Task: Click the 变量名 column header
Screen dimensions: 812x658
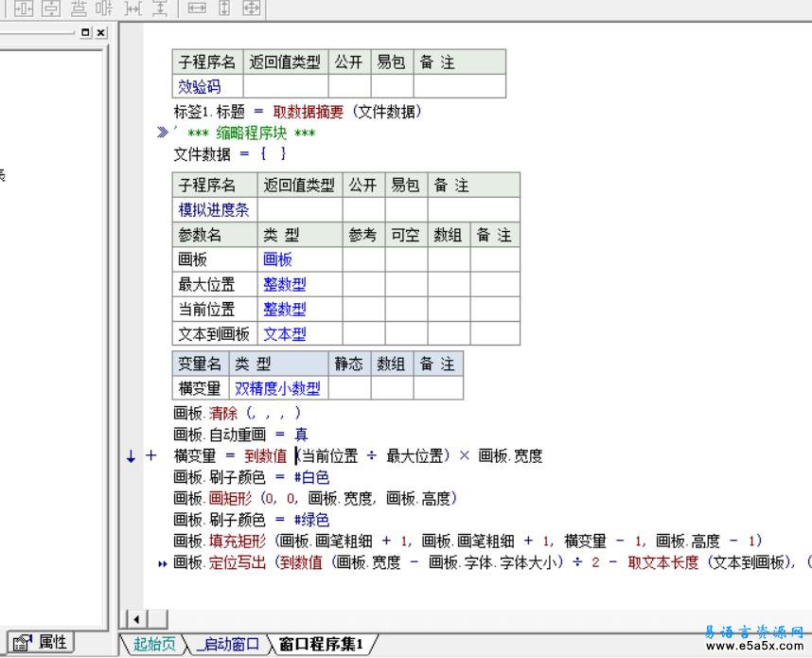Action: tap(200, 364)
